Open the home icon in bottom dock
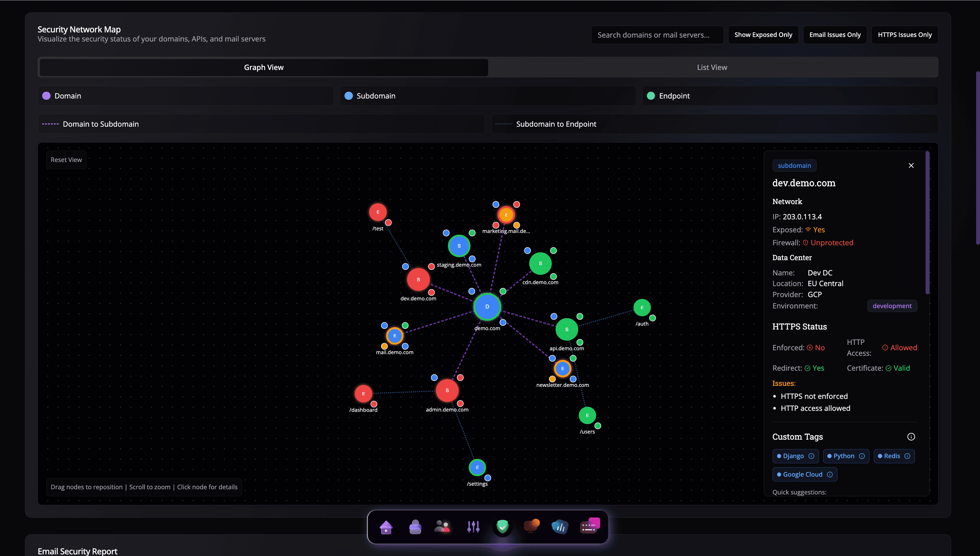This screenshot has width=980, height=556. click(386, 527)
